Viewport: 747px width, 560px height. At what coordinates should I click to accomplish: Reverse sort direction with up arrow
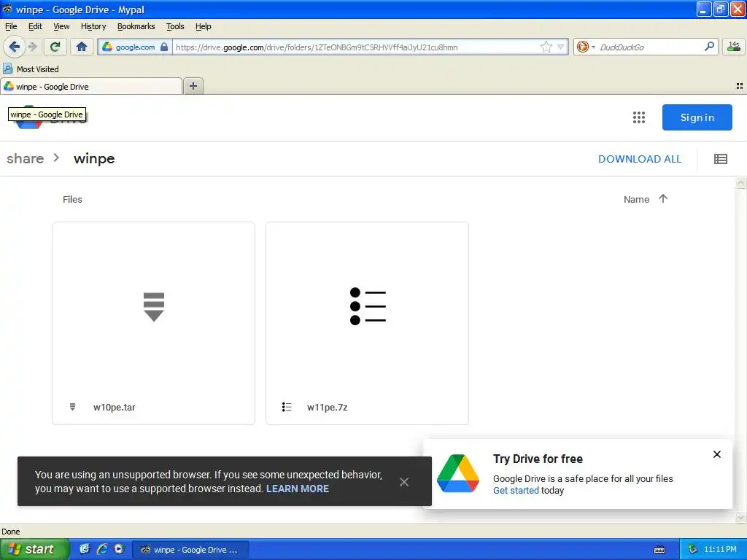tap(662, 198)
